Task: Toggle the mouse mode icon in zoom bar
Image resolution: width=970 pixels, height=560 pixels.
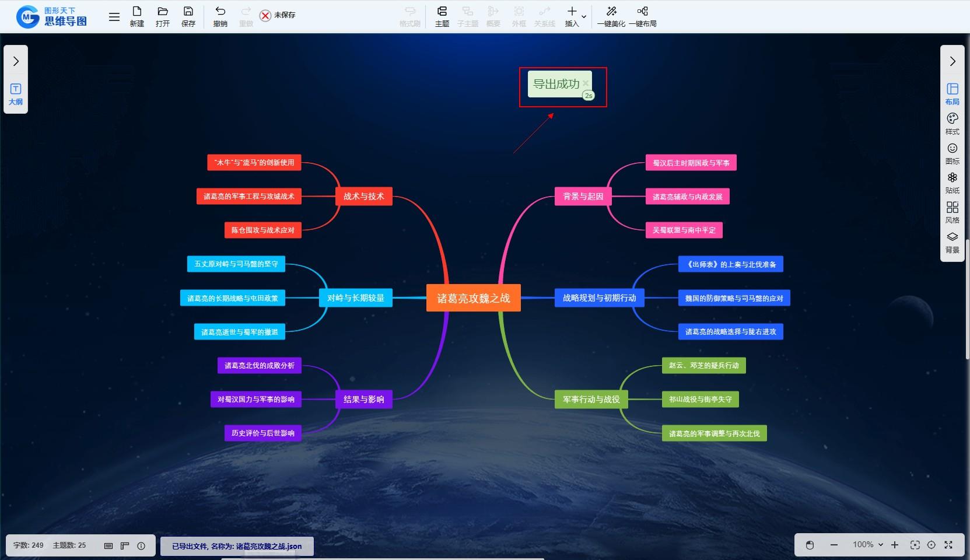Action: 810,545
